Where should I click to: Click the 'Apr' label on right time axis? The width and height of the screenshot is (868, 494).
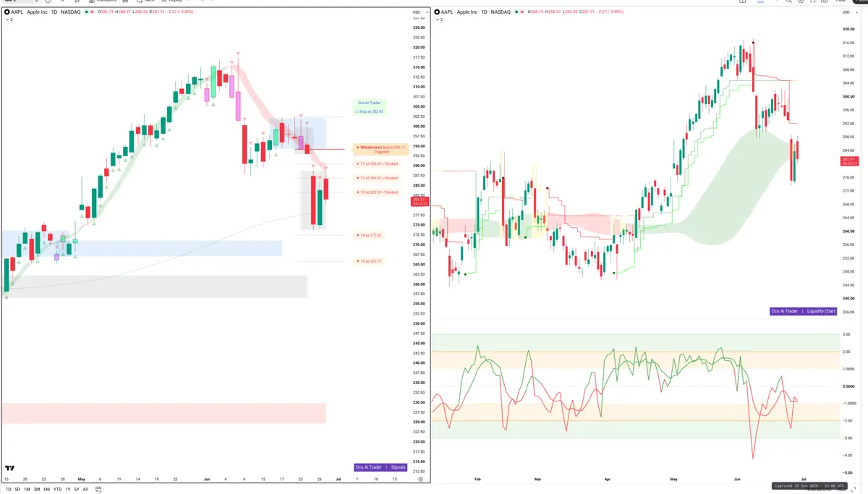tap(608, 479)
